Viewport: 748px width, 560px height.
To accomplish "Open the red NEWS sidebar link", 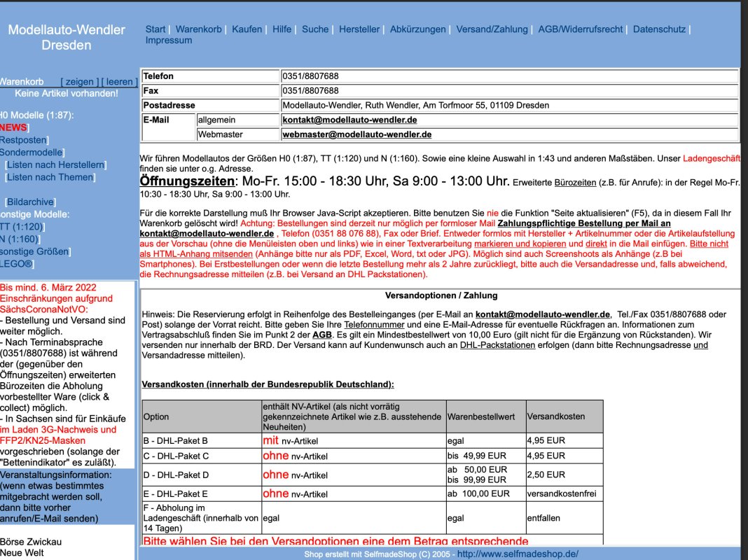I will click(x=13, y=127).
